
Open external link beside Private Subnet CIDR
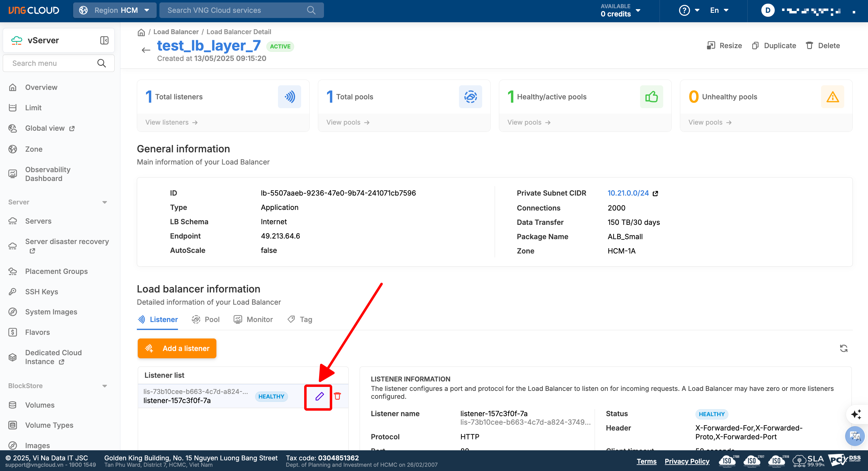coord(655,193)
